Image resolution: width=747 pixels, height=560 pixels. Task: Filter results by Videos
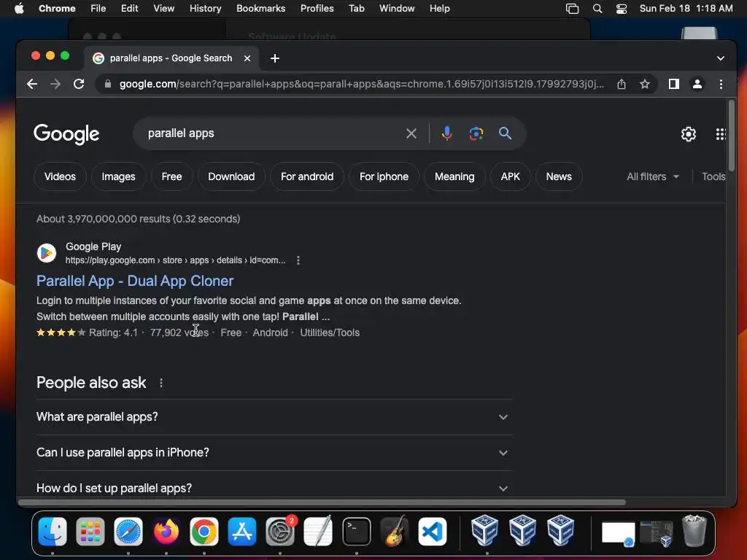point(60,176)
